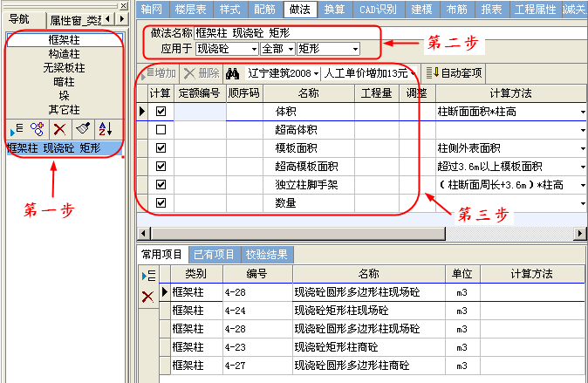Select the 框架柱 现浇砼 矩形 list entry
Image resolution: width=588 pixels, height=383 pixels.
coord(53,147)
